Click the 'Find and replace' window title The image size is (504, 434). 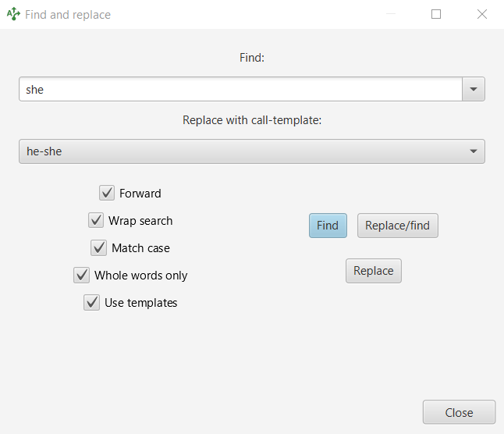(x=68, y=15)
